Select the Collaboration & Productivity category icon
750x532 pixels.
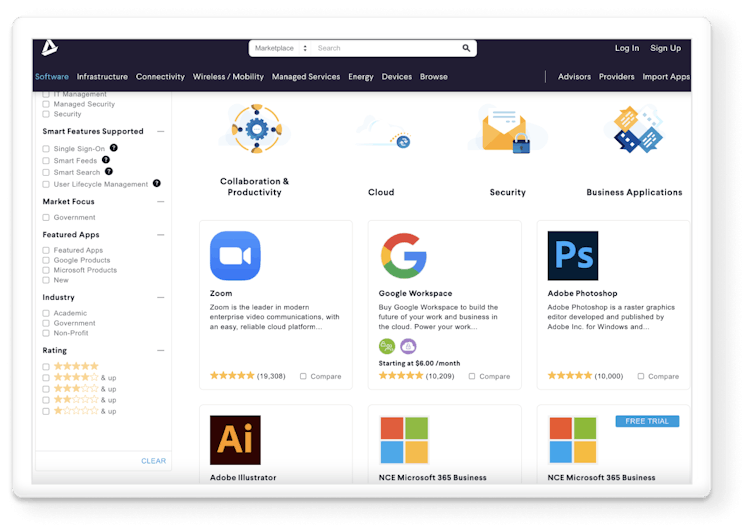[x=254, y=129]
